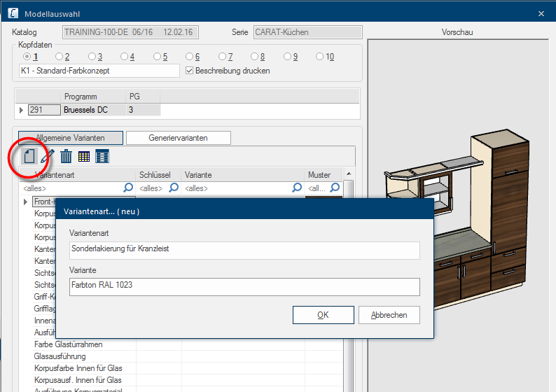Select the Bruessels DC program cell
Viewport: 556px width, 392px height.
pyautogui.click(x=94, y=110)
